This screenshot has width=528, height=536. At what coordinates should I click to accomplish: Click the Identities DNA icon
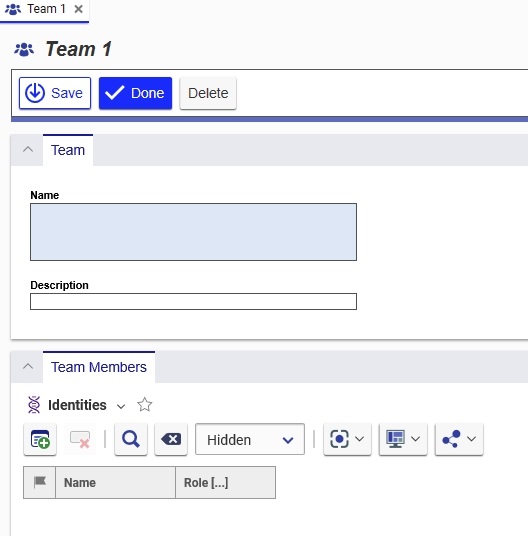[34, 405]
